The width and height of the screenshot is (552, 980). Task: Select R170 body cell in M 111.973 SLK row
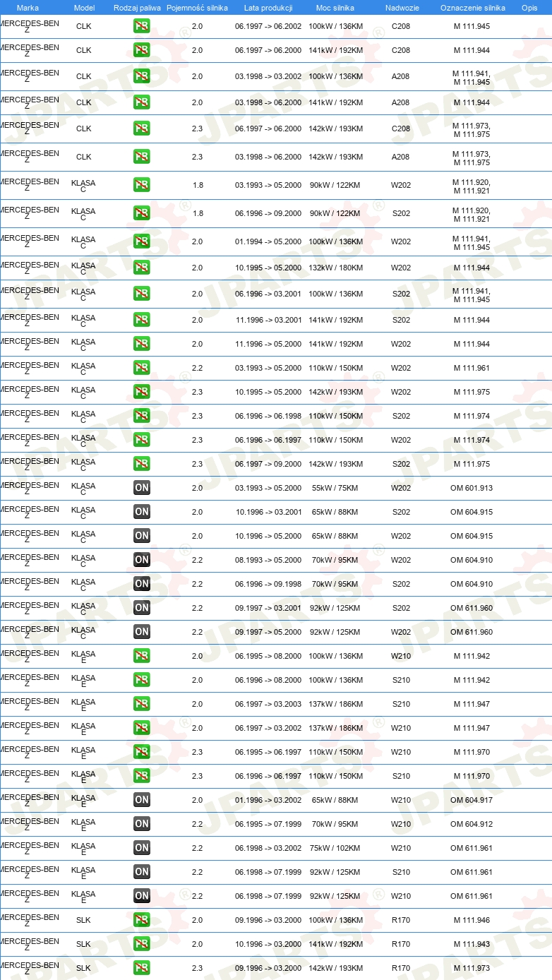tap(401, 968)
